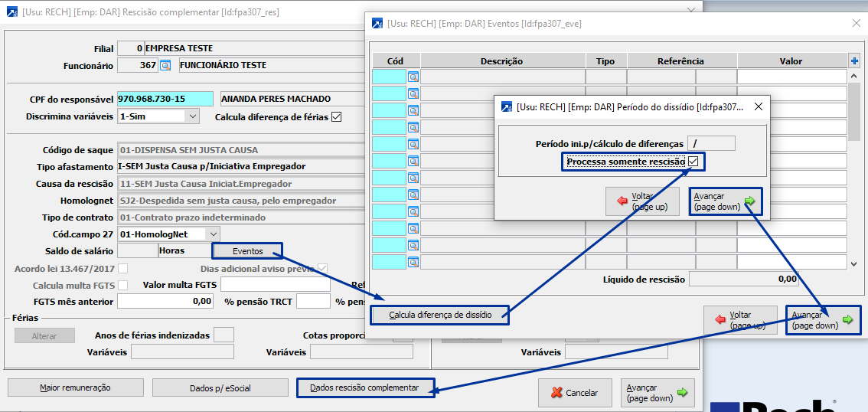The image size is (868, 412).
Task: Toggle Dias adicional aviso prévio checkbox
Action: click(321, 268)
